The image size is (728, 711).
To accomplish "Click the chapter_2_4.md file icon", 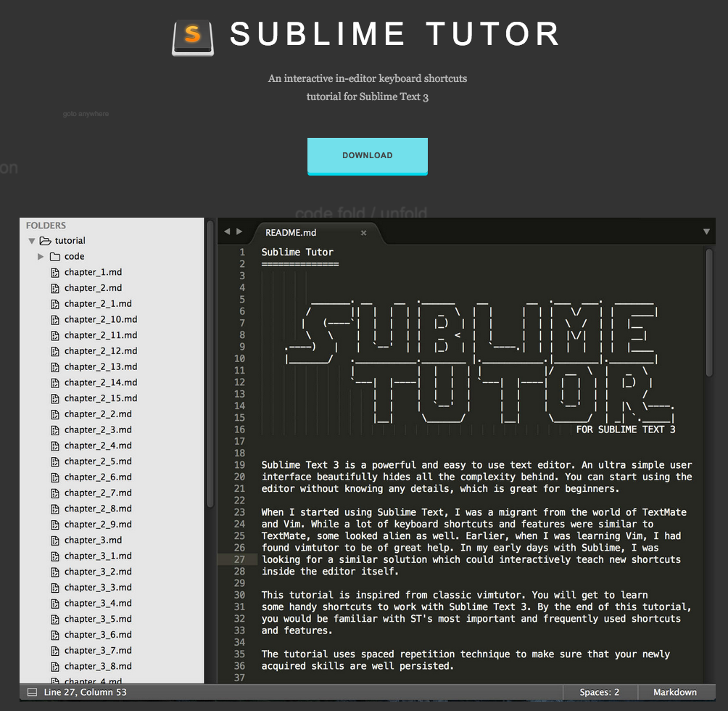I will (x=55, y=446).
